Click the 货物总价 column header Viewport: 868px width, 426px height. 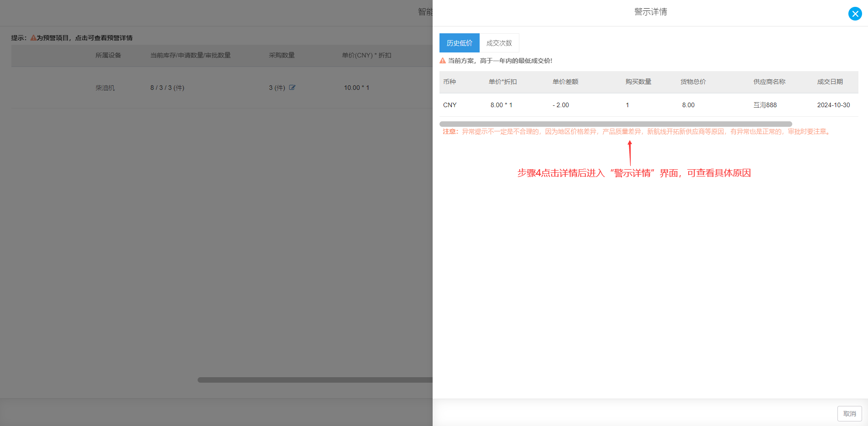(693, 82)
